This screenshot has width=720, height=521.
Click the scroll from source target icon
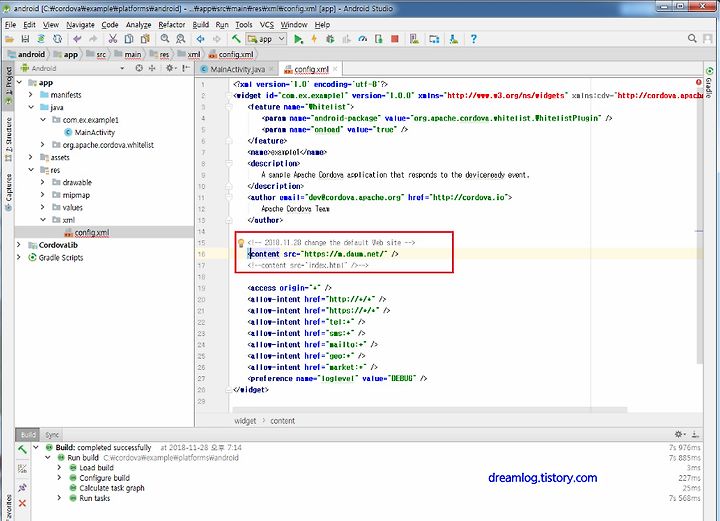tap(139, 68)
